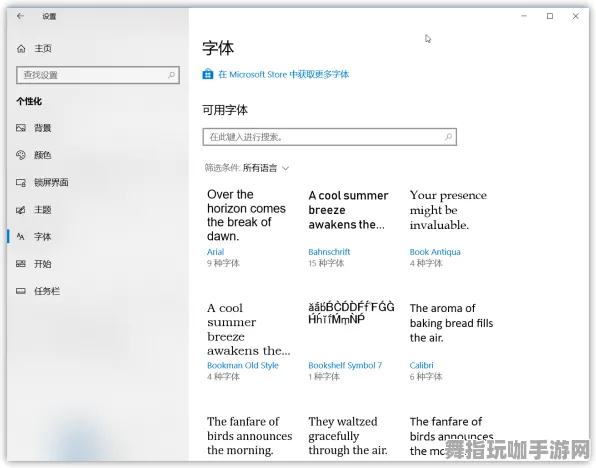Image resolution: width=596 pixels, height=468 pixels.
Task: Select 字体 in the sidebar
Action: click(43, 237)
